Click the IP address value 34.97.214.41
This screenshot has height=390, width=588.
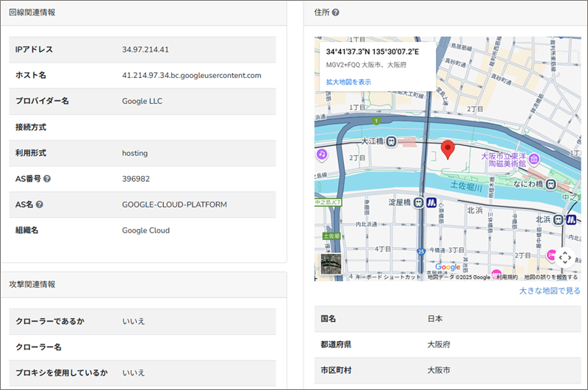click(x=146, y=49)
